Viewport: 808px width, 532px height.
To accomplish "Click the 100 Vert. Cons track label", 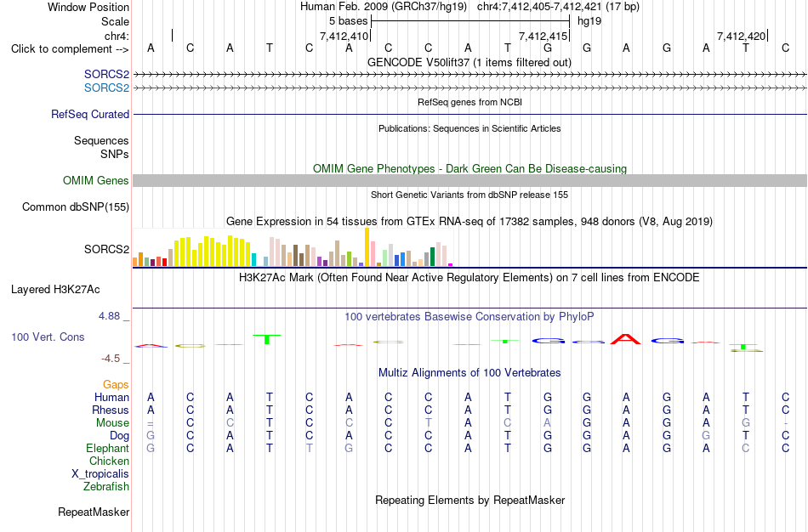I will pyautogui.click(x=48, y=337).
